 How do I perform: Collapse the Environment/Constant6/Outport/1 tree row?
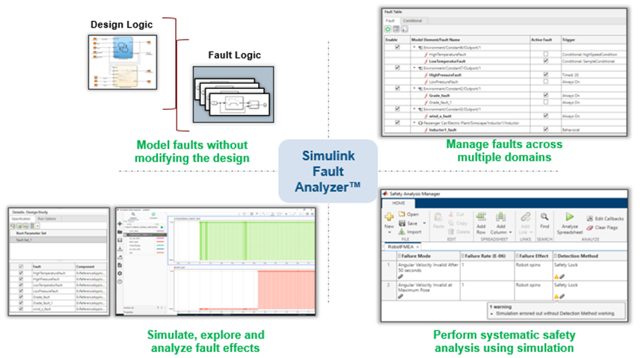(x=414, y=47)
